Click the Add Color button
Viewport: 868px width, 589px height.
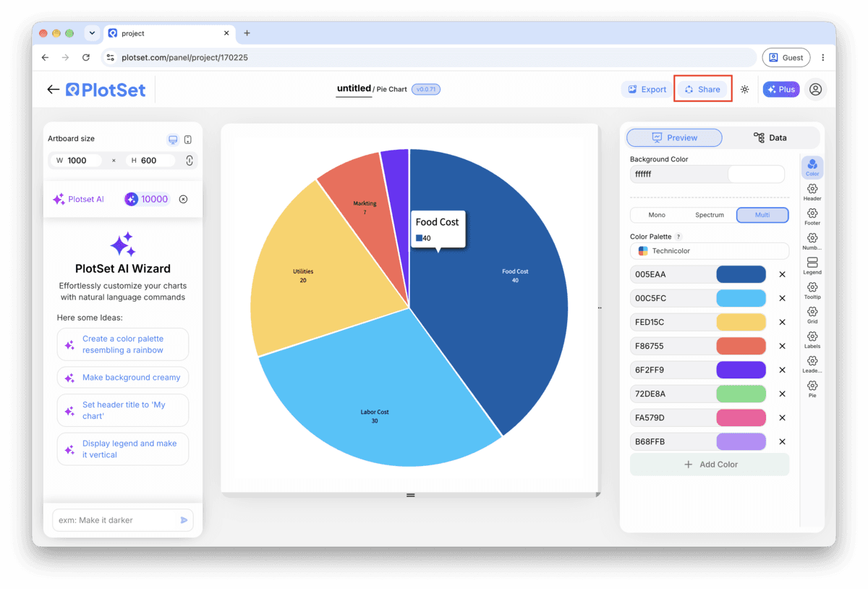coord(710,465)
